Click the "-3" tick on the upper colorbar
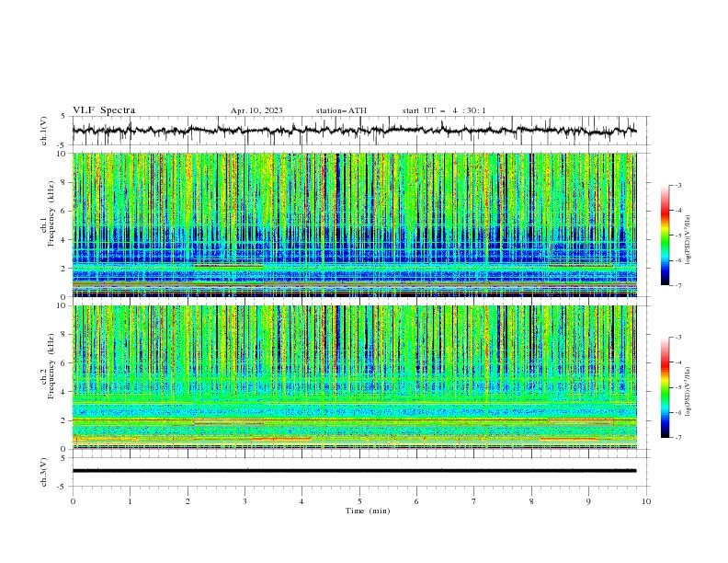This screenshot has height=563, width=728. [678, 185]
